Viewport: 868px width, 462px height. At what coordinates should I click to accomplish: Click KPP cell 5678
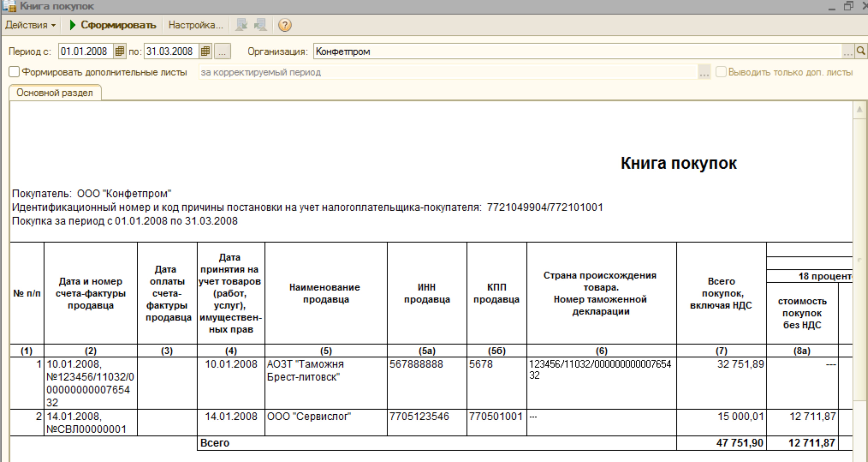click(497, 383)
